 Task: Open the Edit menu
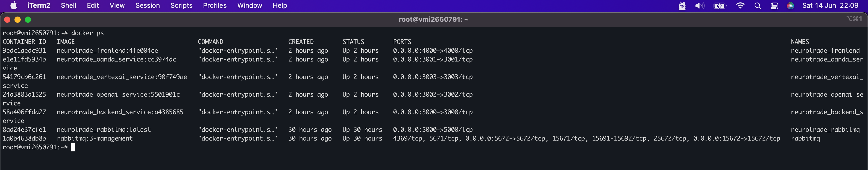[x=93, y=5]
